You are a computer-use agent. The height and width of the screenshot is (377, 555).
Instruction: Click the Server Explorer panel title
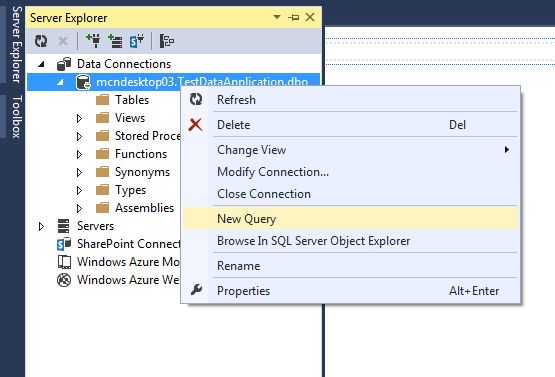[x=69, y=18]
